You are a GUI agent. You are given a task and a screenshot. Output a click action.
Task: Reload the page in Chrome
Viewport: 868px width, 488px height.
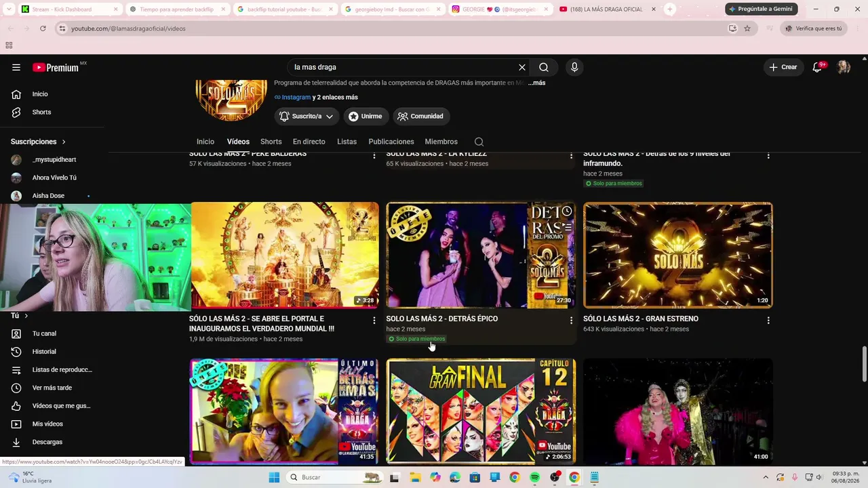[x=43, y=28]
